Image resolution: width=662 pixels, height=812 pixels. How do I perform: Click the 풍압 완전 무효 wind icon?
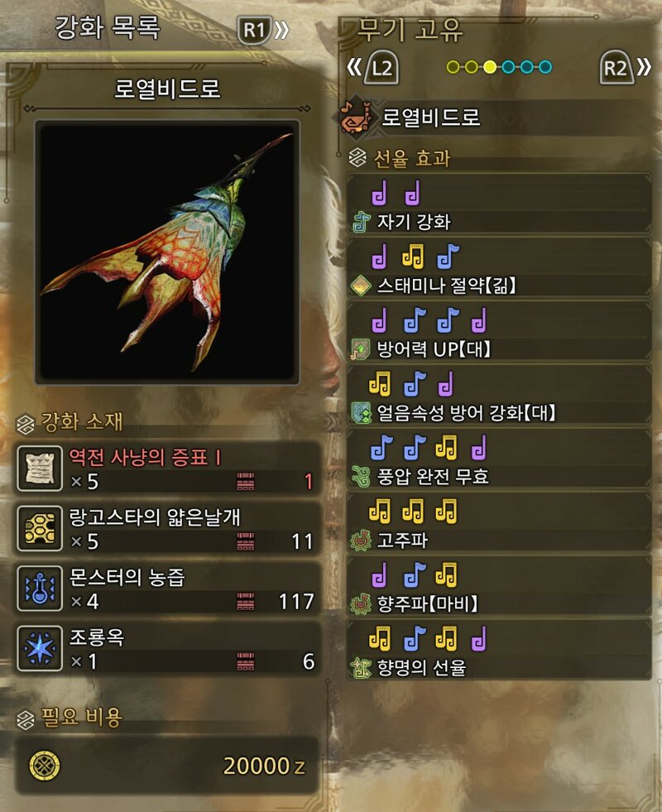(361, 477)
